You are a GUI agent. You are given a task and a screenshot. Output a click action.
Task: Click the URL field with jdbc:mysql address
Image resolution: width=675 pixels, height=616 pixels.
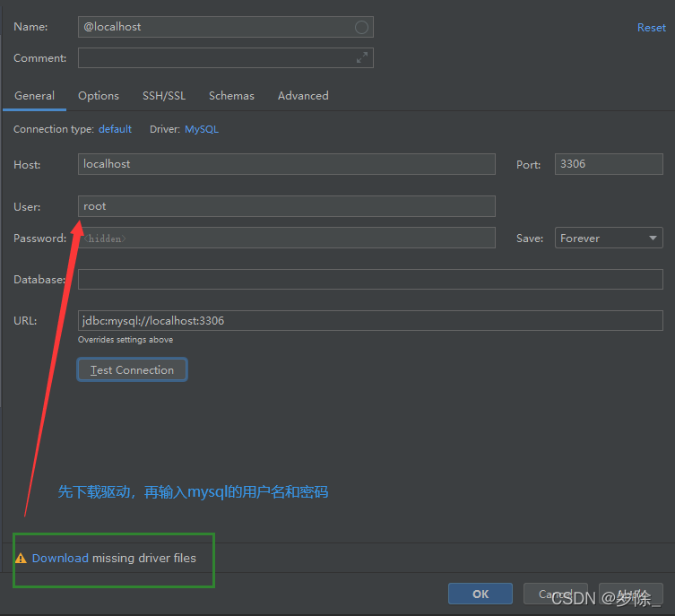pyautogui.click(x=370, y=321)
